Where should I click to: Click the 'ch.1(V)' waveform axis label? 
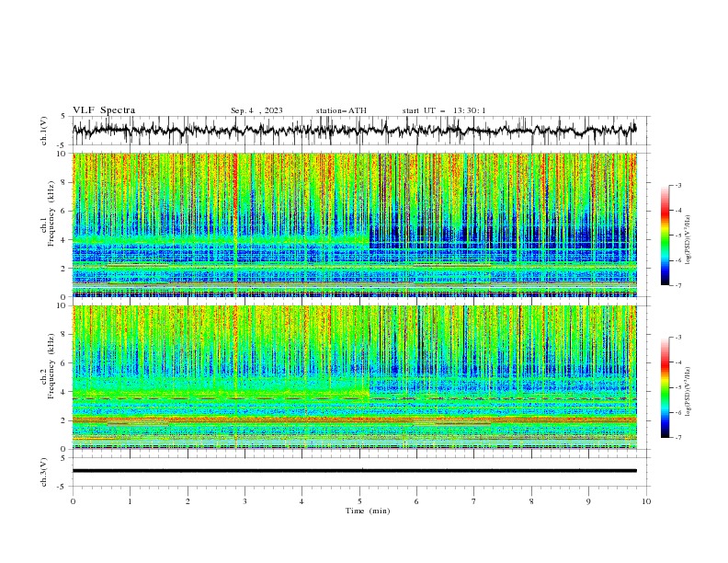[44, 131]
